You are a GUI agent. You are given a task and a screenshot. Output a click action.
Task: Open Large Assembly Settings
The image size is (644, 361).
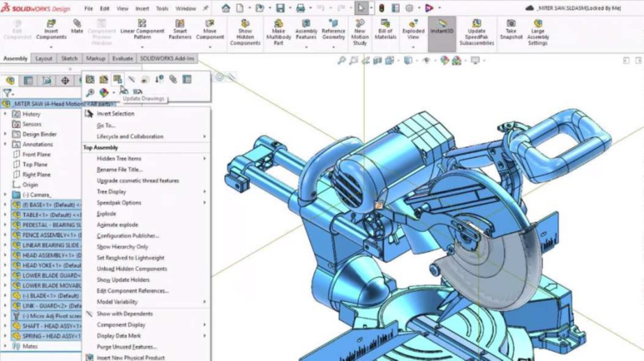[x=538, y=32]
